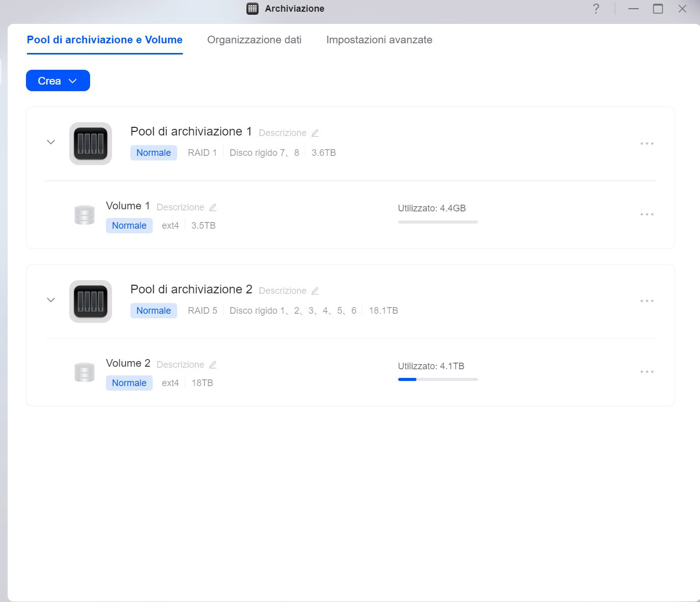Screen dimensions: 700x602
Task: Collapse Pool di archiviazione 2 section
Action: tap(51, 300)
